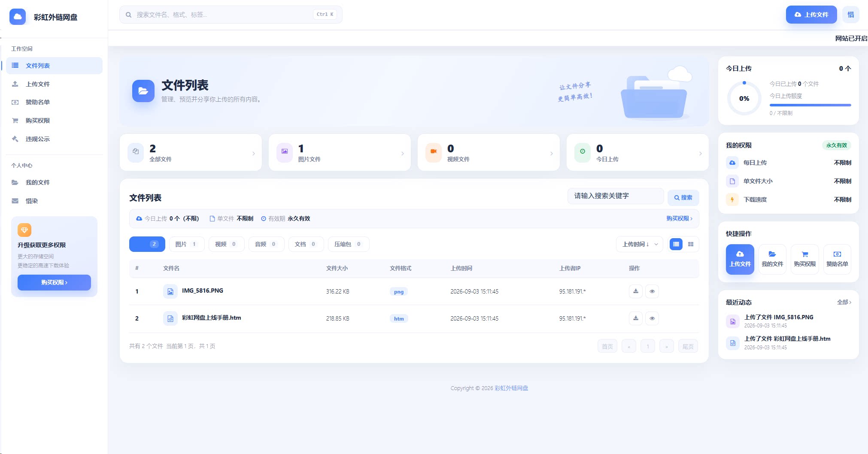The image size is (868, 454).
Task: Click the folder icon beside 文件列表 heading
Action: (143, 91)
